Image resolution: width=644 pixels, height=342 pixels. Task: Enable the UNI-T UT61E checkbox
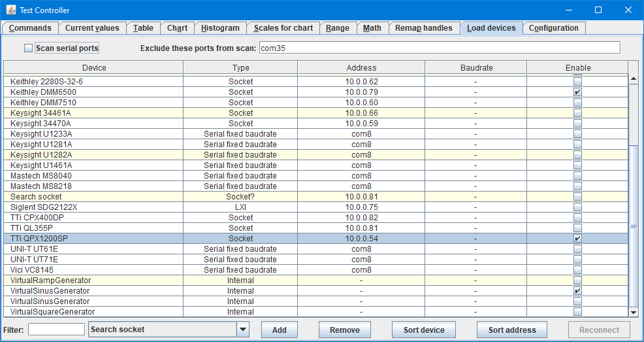point(577,249)
